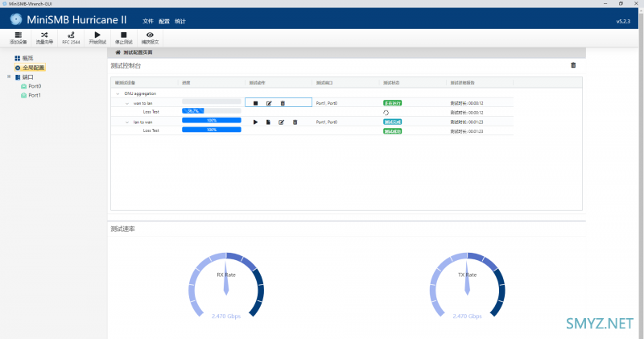Click 'Port1, Port0' in 'wan to lan' row
This screenshot has width=644, height=339.
(x=327, y=103)
